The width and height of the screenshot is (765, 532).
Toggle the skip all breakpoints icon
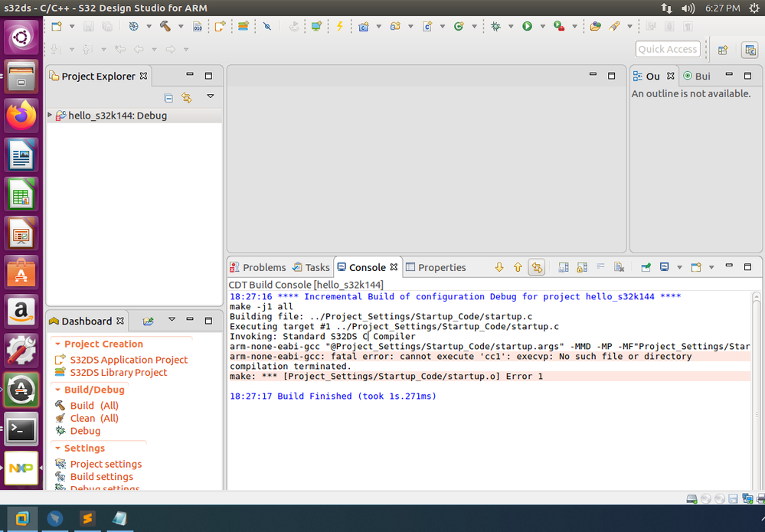267,26
